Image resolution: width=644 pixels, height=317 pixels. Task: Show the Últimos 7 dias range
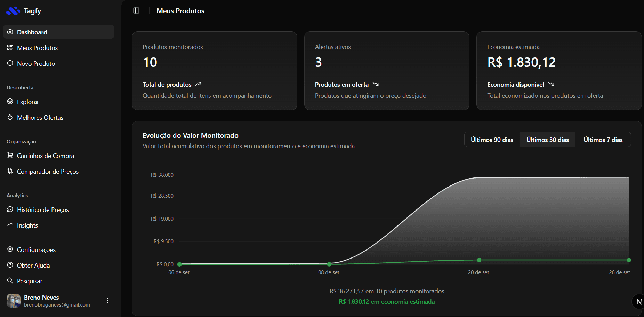(x=603, y=140)
